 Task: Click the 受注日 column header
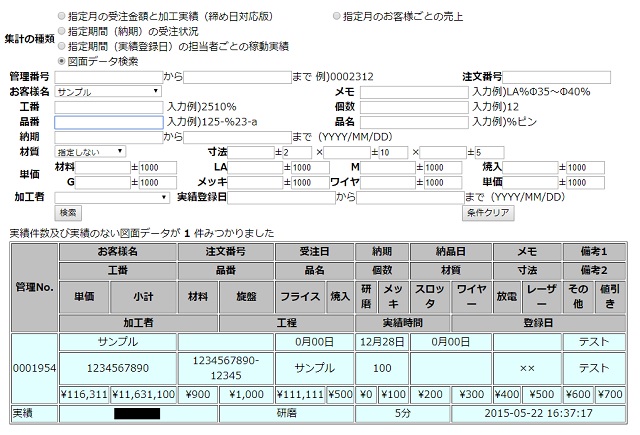click(x=314, y=251)
